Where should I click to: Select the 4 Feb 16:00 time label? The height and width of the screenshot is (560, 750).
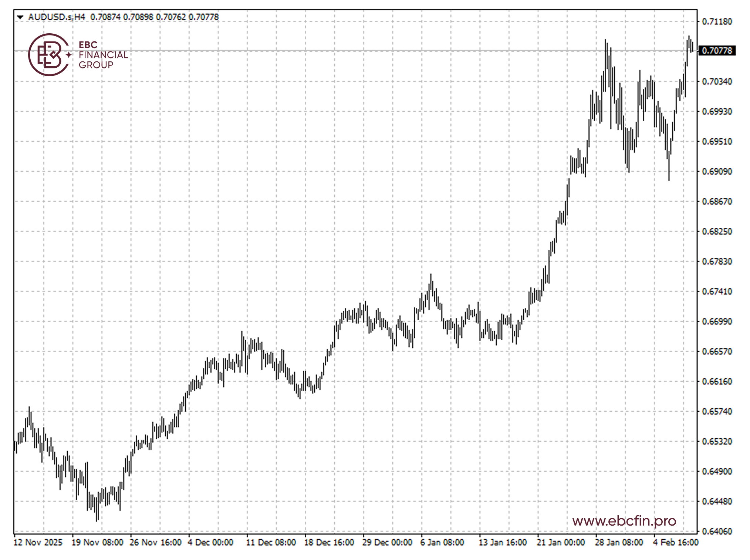pos(675,543)
